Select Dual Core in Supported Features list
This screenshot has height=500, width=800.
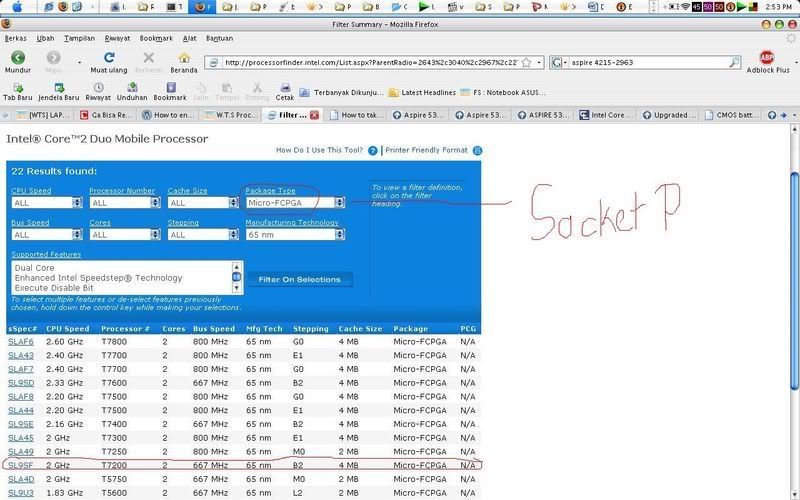coord(34,268)
